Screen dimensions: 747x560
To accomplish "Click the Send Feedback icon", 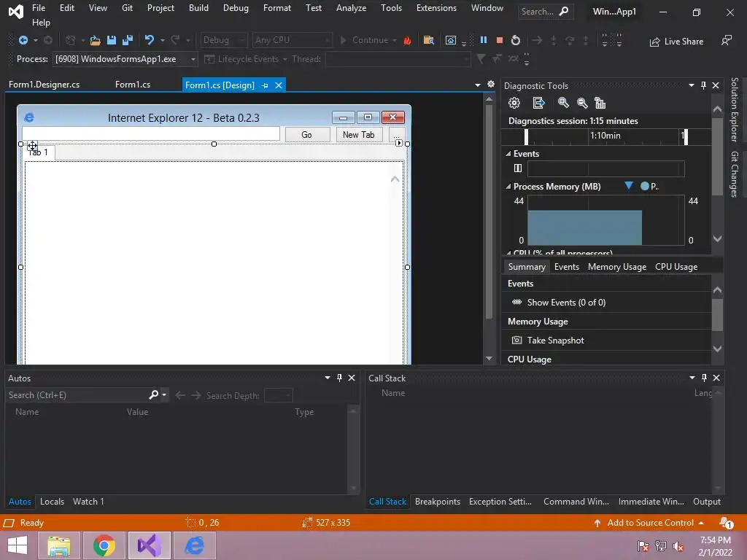I will coord(727,41).
